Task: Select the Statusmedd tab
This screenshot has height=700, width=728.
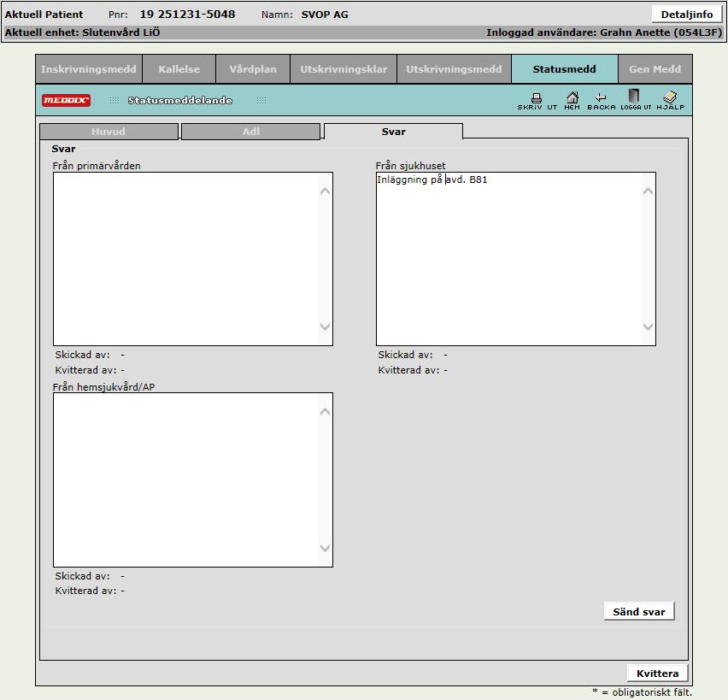Action: tap(564, 69)
